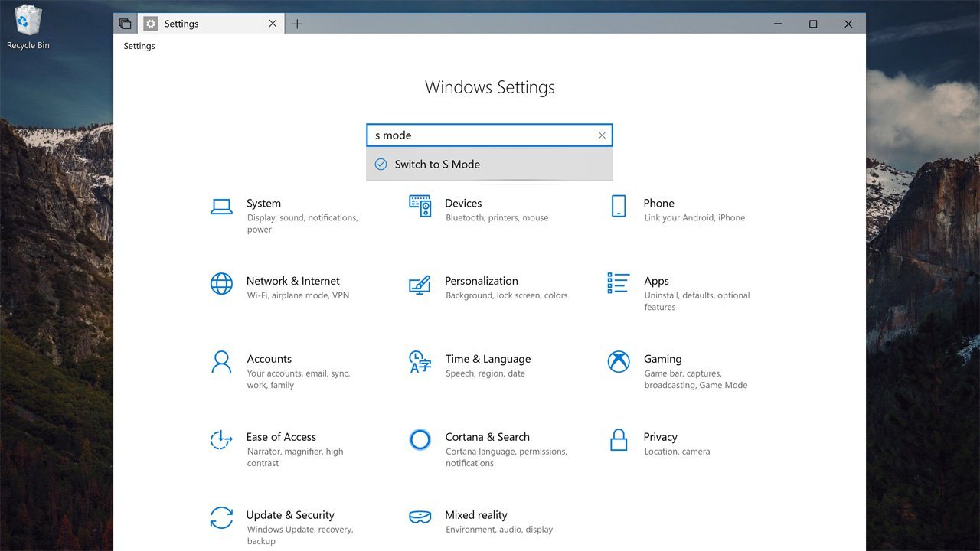Select the Settings tab

211,24
